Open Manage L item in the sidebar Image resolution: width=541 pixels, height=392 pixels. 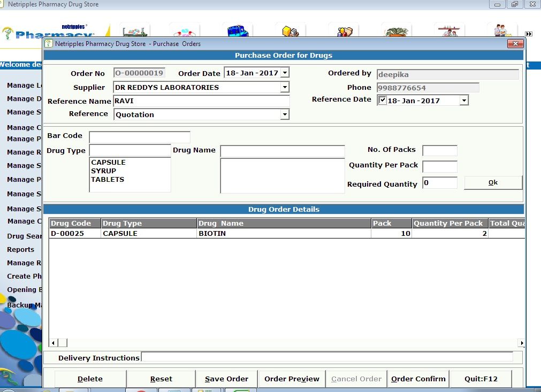pyautogui.click(x=24, y=86)
